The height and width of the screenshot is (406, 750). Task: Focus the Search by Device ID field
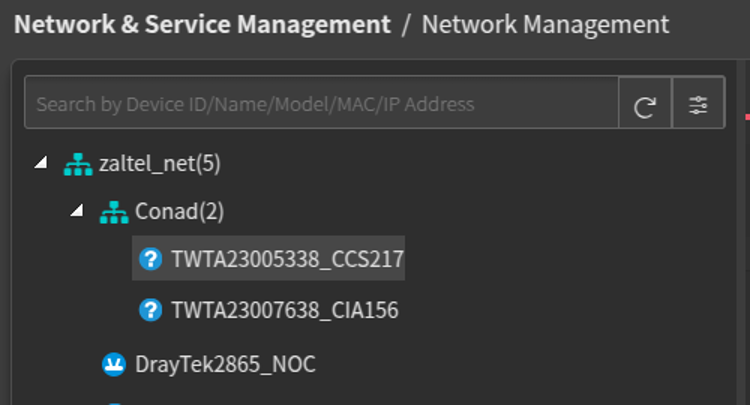322,103
